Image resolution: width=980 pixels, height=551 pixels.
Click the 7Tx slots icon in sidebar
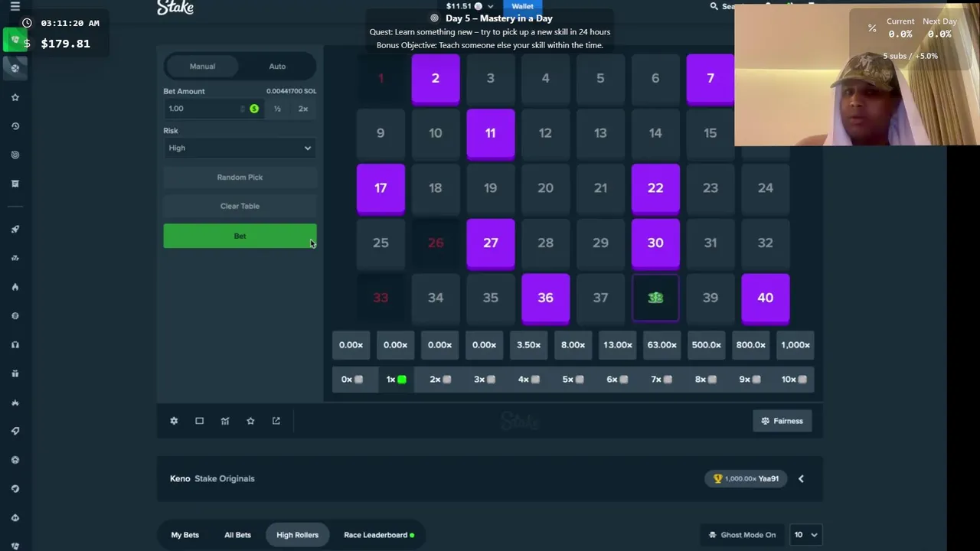point(15,258)
